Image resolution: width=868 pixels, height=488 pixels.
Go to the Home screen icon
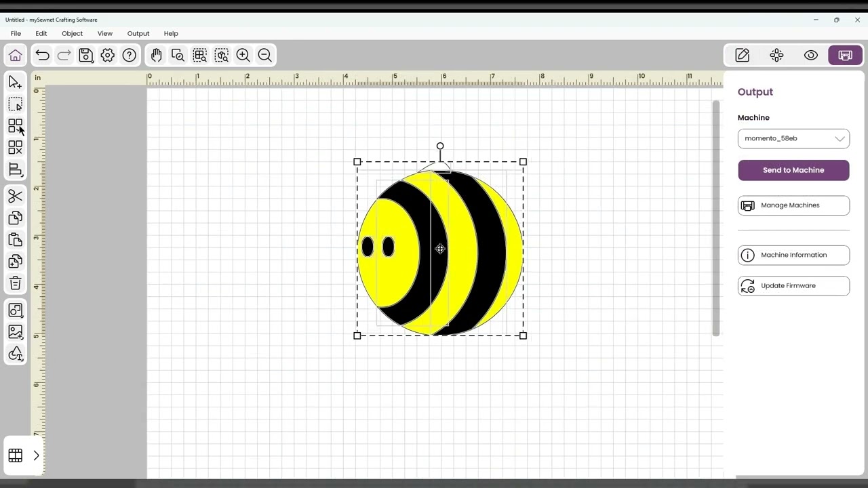coord(16,56)
